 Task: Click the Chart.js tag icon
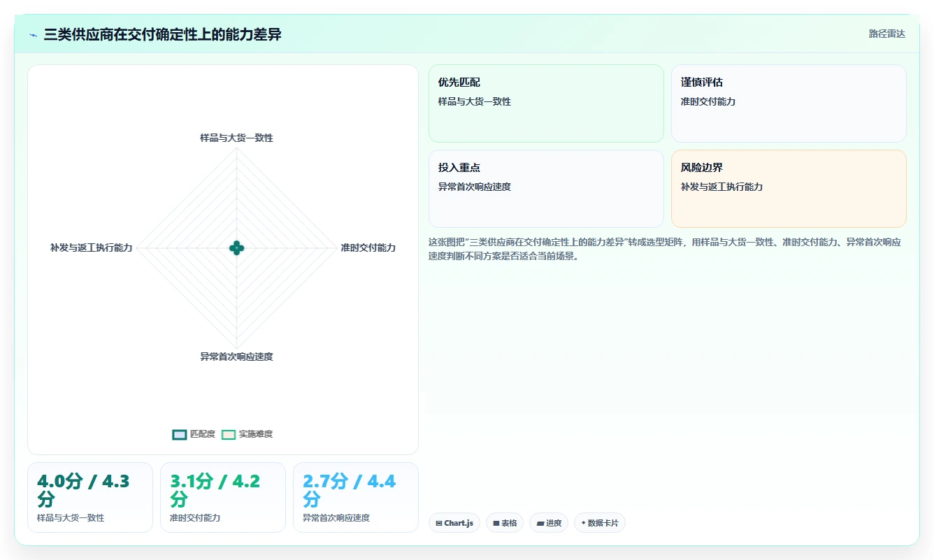[x=439, y=523]
